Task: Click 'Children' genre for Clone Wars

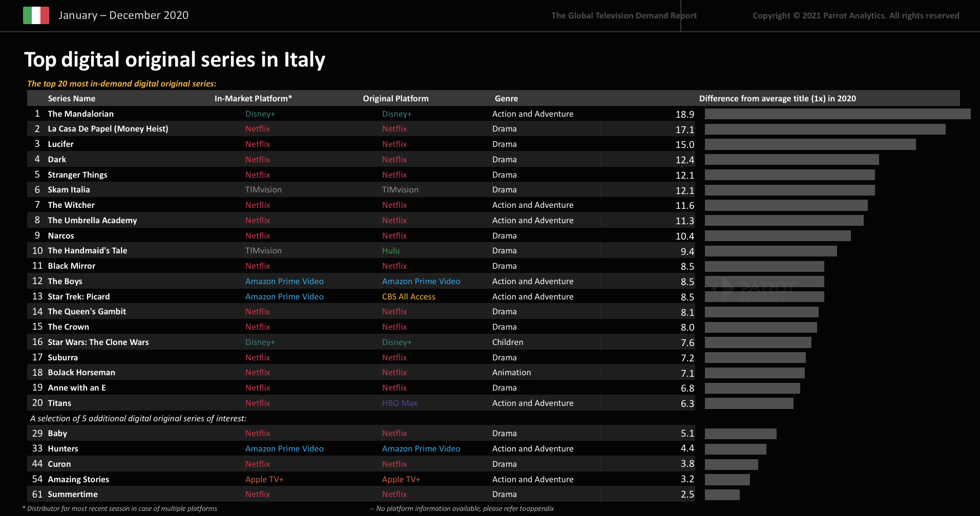Action: 508,342
